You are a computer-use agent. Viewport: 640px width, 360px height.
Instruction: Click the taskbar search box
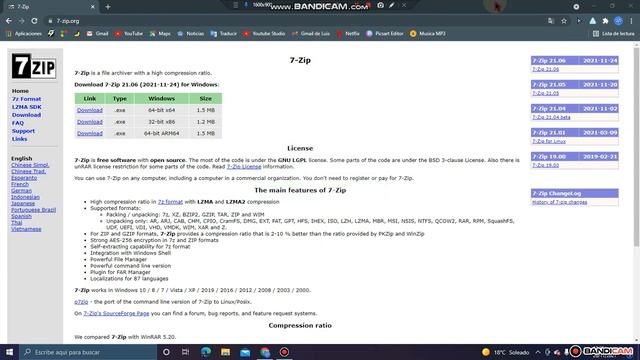88,352
